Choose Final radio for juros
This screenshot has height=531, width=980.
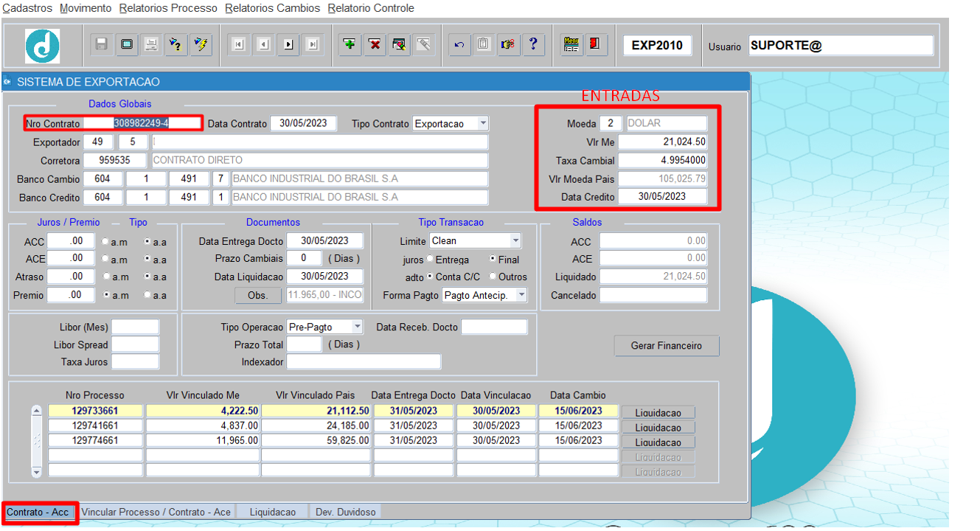pos(493,259)
